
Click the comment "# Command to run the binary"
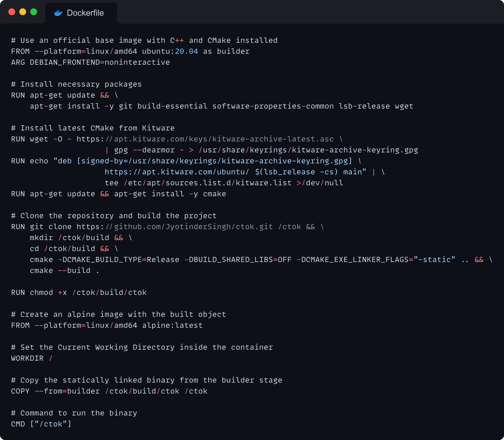pyautogui.click(x=74, y=413)
